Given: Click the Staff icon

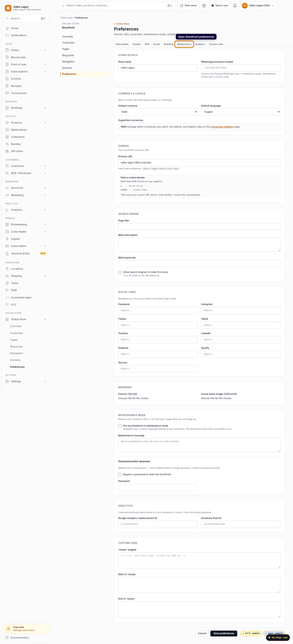Looking at the screenshot, I should (x=7, y=290).
